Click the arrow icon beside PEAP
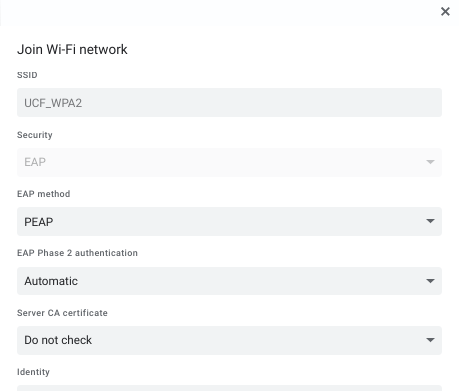 (430, 221)
